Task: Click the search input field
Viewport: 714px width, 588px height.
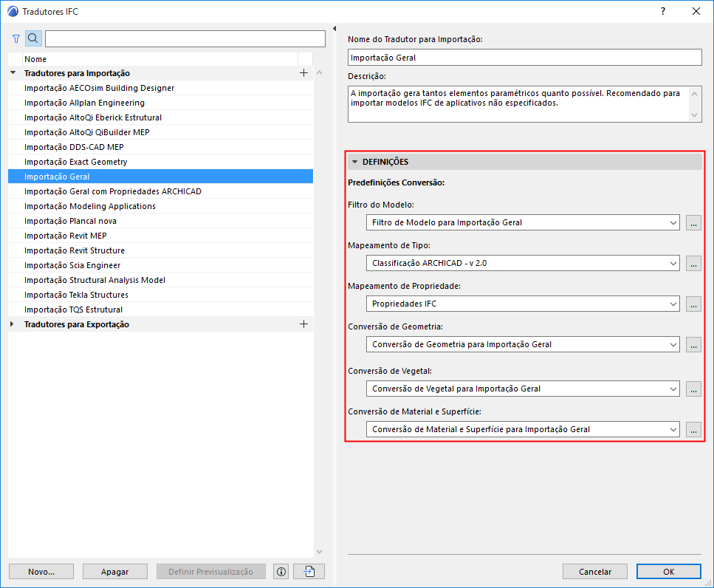Action: [x=185, y=38]
